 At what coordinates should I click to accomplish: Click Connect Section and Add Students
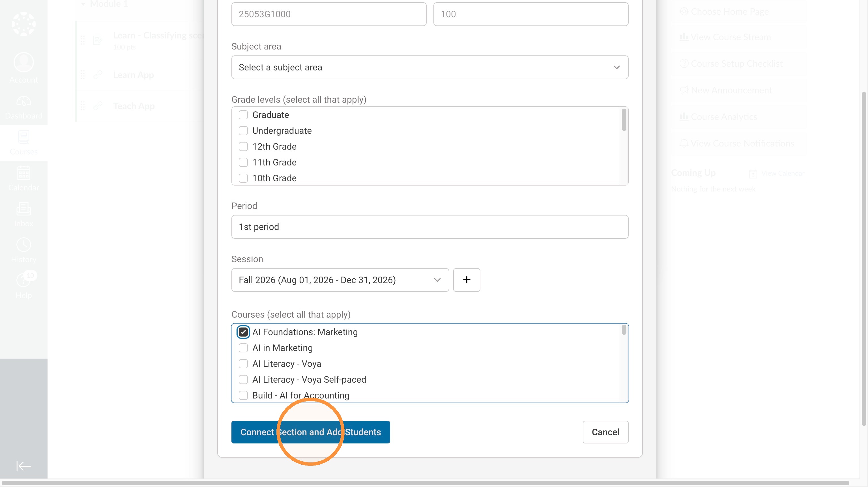310,432
